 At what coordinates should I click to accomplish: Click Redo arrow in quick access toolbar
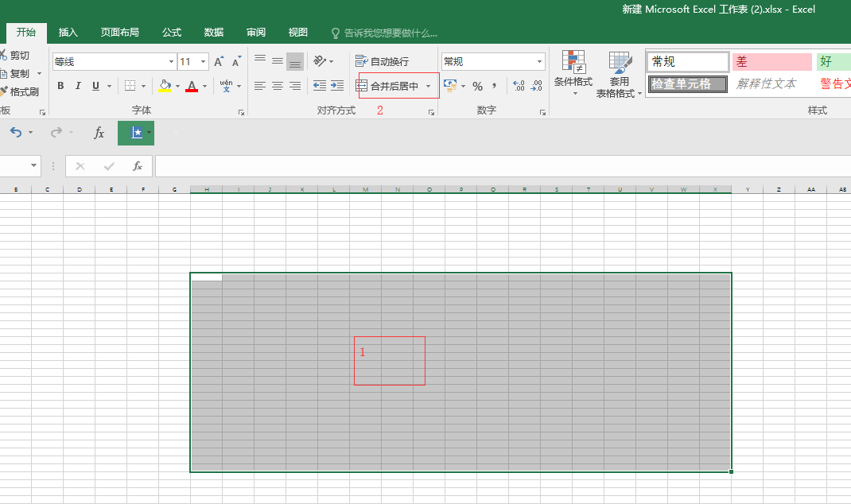(56, 133)
